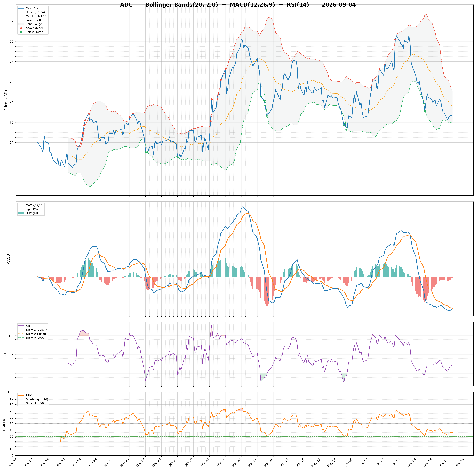This screenshot has width=476, height=470.
Task: Click the chart title ADC Bollinger Bands
Action: coord(238,5)
